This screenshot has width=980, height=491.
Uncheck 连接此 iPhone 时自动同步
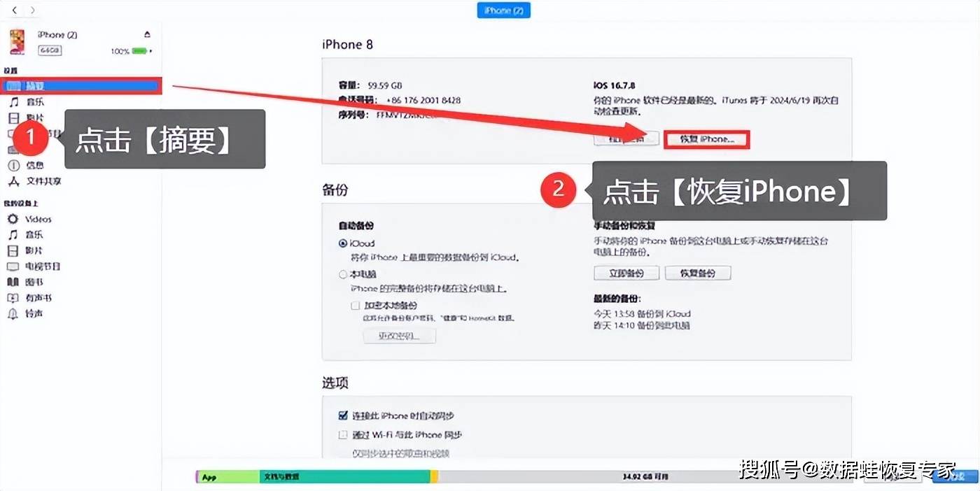pos(342,415)
